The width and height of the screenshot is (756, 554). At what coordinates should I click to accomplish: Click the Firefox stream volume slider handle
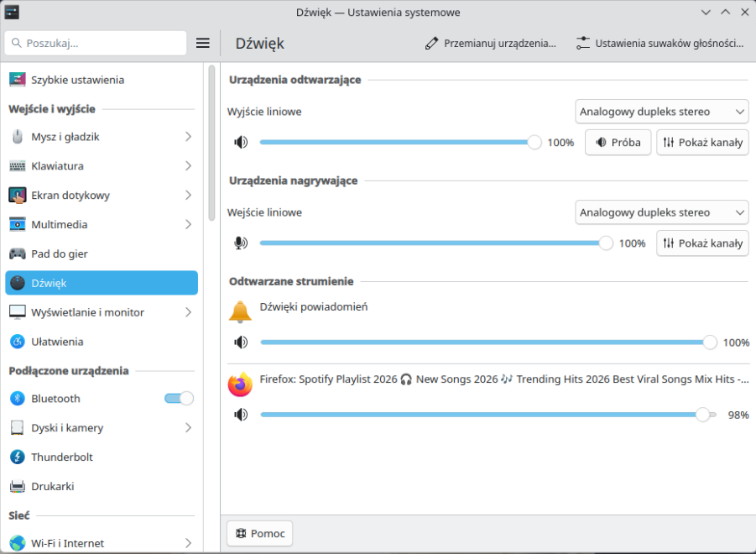[x=702, y=415]
